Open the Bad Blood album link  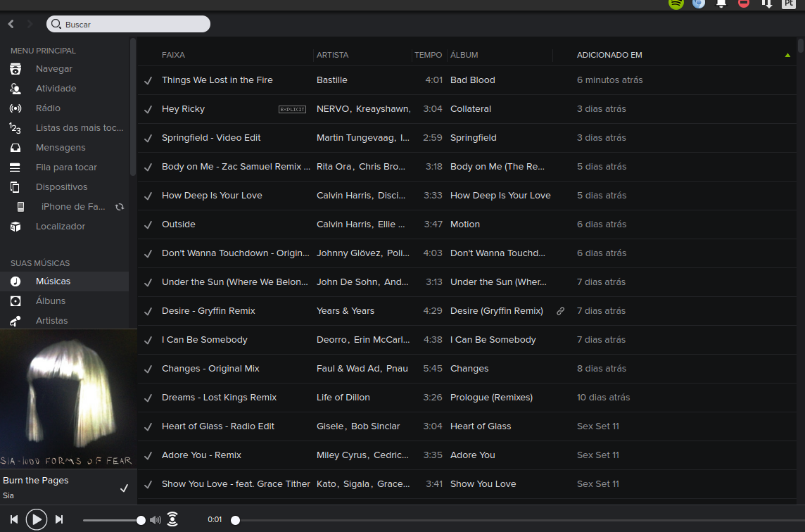click(x=472, y=80)
